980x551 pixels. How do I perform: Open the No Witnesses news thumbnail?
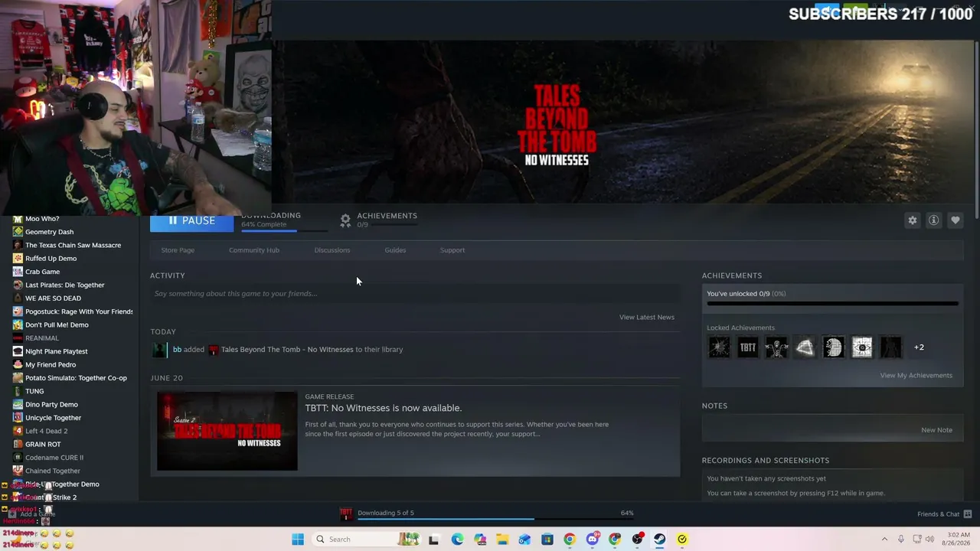227,431
